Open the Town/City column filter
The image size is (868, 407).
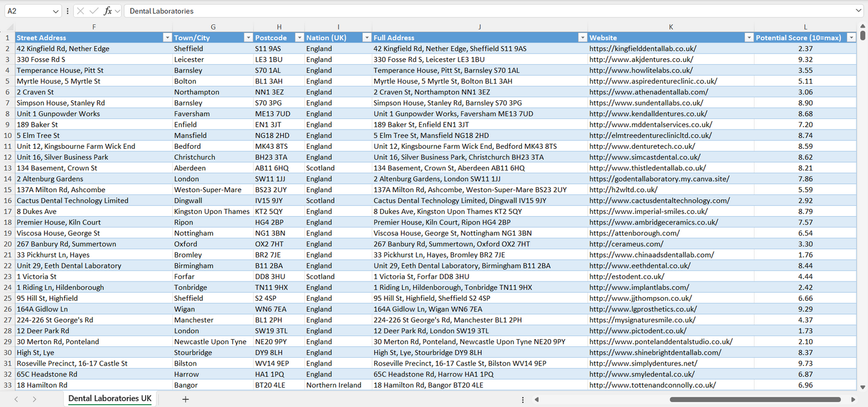coord(248,37)
